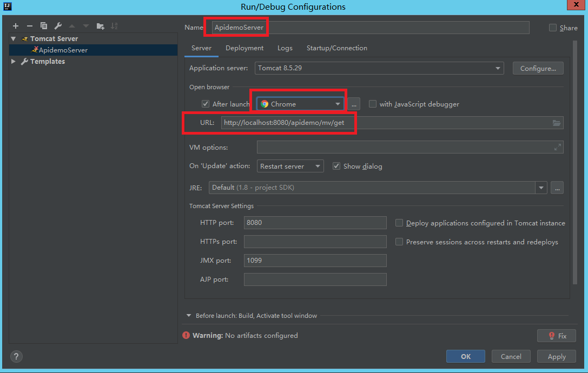Image resolution: width=588 pixels, height=373 pixels.
Task: Click the Cancel button
Action: click(x=511, y=356)
